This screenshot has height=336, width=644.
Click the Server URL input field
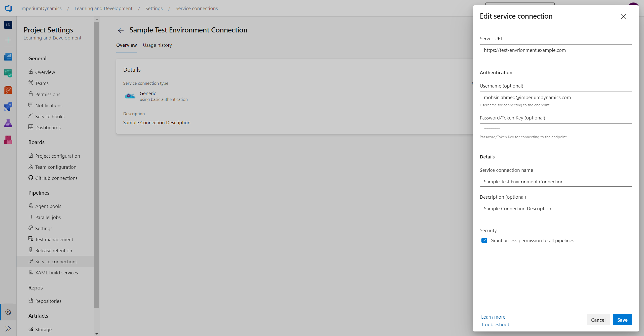coord(555,50)
